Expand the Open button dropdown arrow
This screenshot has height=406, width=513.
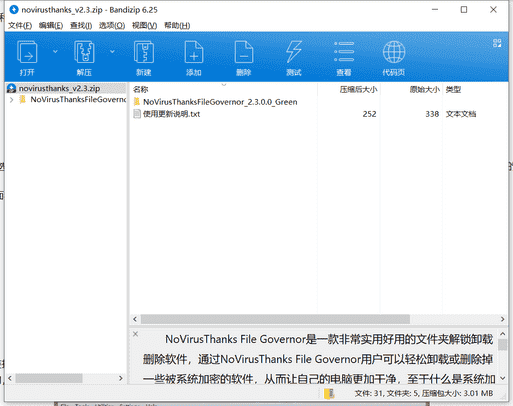(x=55, y=52)
